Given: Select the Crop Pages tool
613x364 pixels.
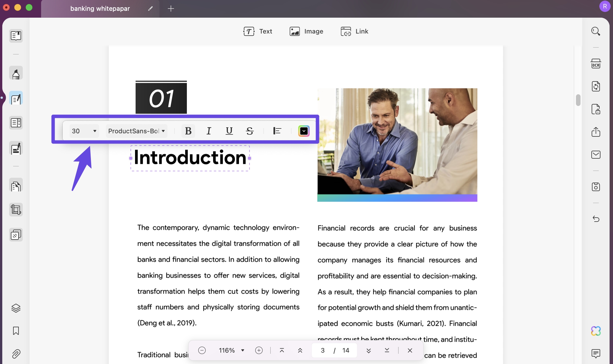Looking at the screenshot, I should (16, 210).
